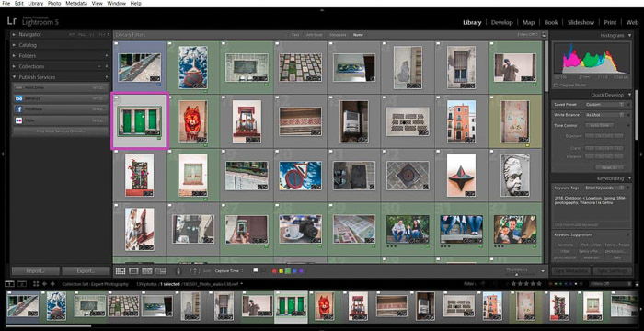Open the Capture Time sort dropdown
This screenshot has height=331, width=644.
pos(229,270)
